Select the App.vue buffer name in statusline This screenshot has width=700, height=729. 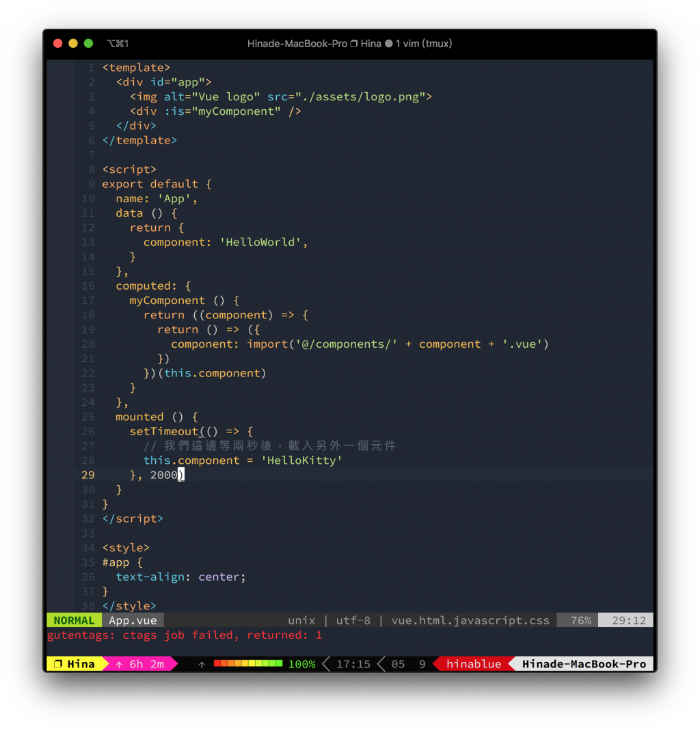(133, 620)
